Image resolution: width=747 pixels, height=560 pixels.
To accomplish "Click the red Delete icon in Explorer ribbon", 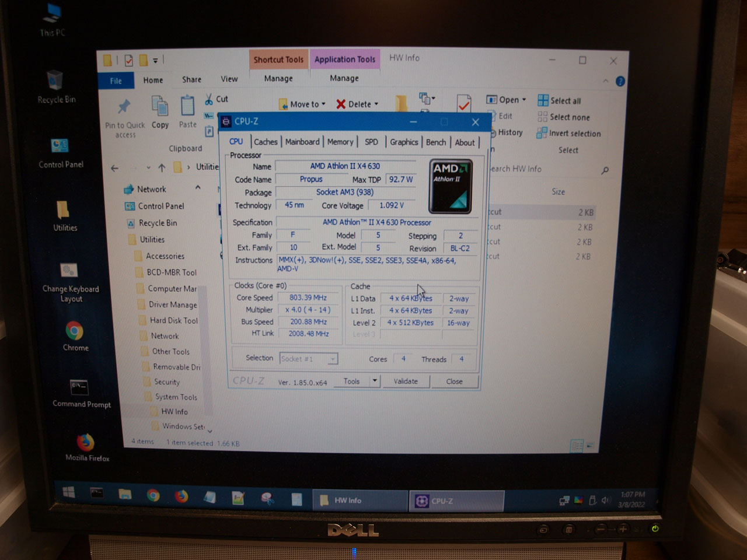I will click(x=341, y=104).
